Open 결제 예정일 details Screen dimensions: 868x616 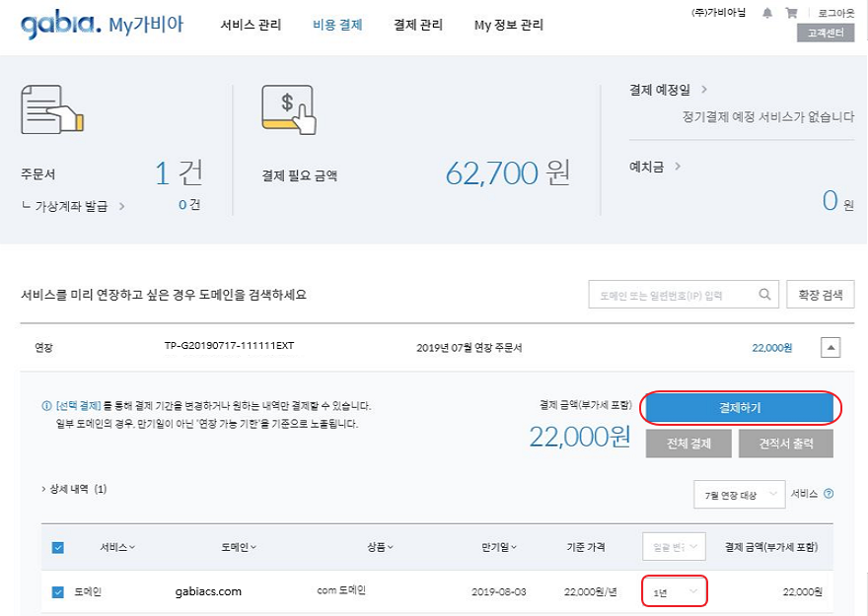[x=668, y=90]
